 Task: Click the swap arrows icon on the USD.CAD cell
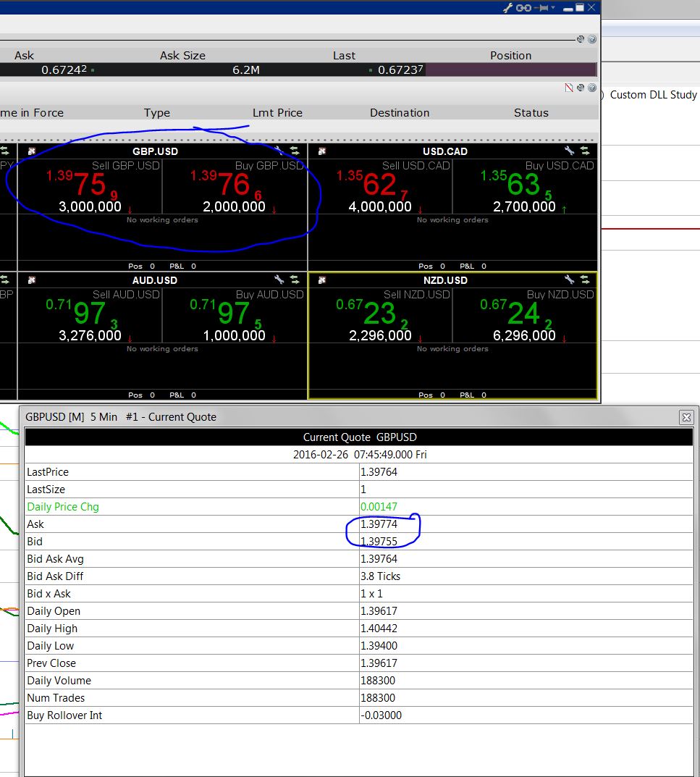(x=585, y=151)
